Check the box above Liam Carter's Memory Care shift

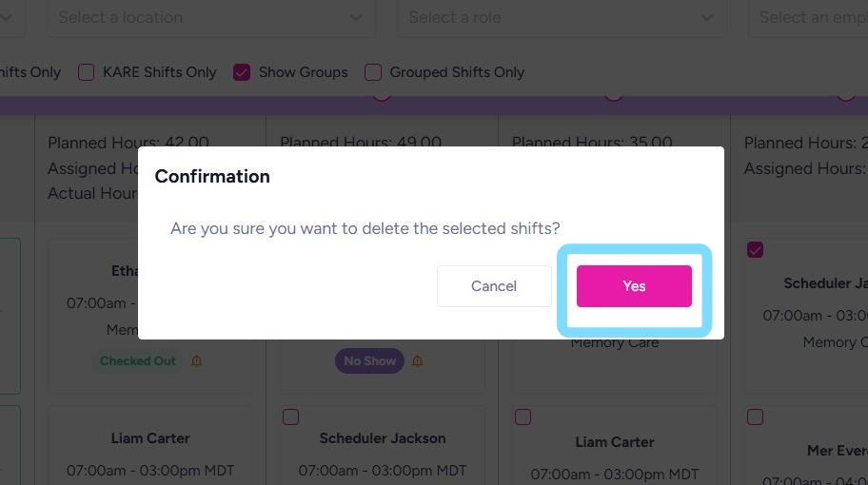pos(523,417)
